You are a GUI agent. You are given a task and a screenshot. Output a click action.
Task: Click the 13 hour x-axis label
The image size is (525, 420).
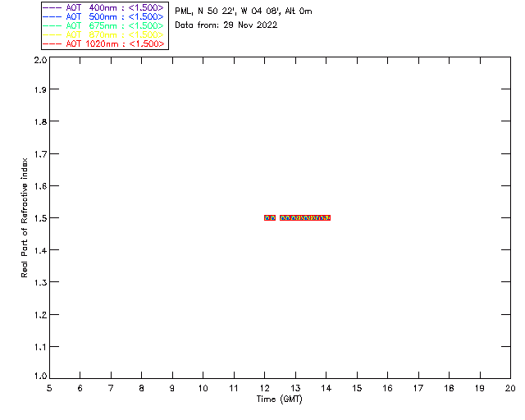295,388
